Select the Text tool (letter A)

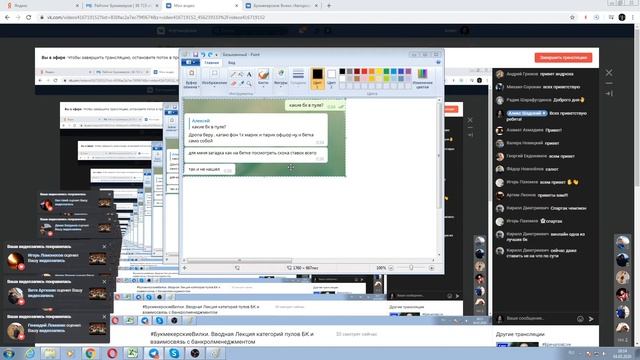[x=249, y=74]
